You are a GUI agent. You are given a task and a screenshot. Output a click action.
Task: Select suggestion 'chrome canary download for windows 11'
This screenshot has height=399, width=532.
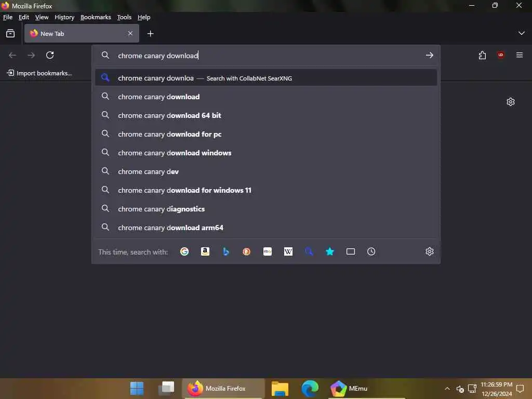click(x=266, y=190)
